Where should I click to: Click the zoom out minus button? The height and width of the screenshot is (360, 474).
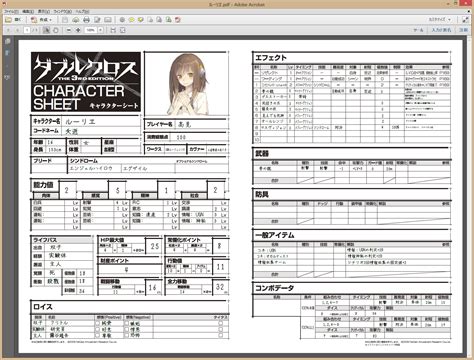[x=69, y=30]
